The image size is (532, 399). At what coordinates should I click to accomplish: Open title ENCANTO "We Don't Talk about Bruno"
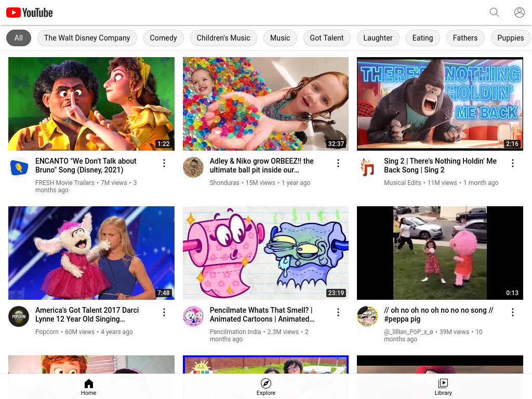click(86, 166)
